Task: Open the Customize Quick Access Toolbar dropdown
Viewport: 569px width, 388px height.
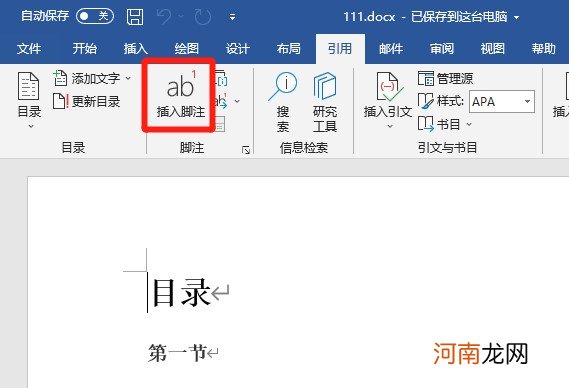Action: click(x=232, y=17)
